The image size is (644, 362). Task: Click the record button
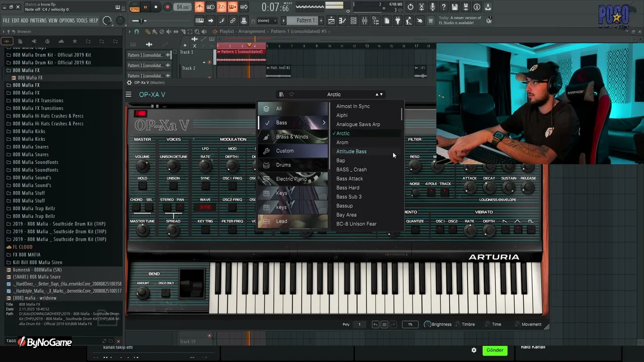(167, 7)
